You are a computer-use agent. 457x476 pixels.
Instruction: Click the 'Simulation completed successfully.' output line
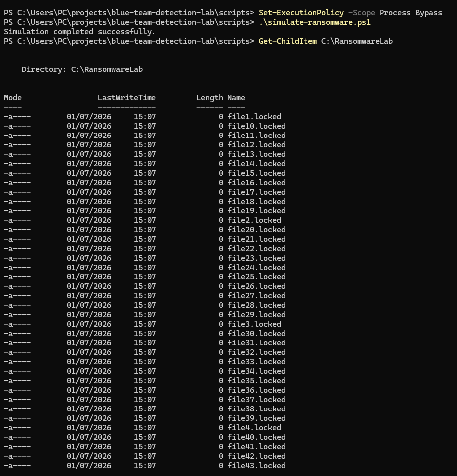pyautogui.click(x=79, y=32)
